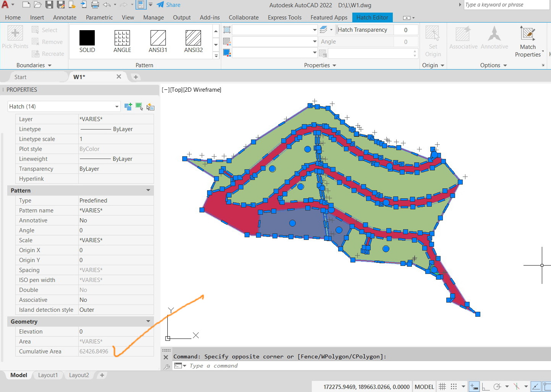The width and height of the screenshot is (551, 392).
Task: Open the Hatch selection dropdown in Properties
Action: 117,106
